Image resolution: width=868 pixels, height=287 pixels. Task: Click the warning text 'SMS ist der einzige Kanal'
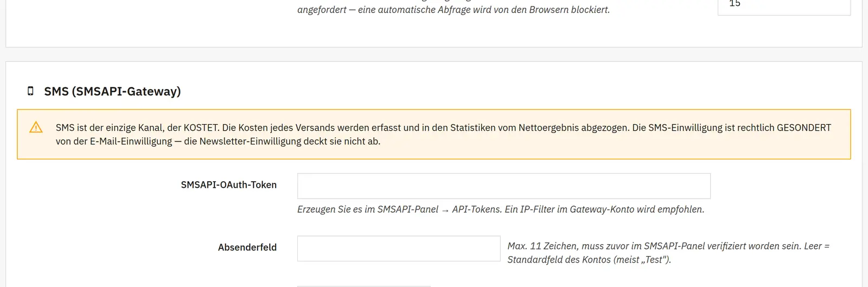point(108,127)
